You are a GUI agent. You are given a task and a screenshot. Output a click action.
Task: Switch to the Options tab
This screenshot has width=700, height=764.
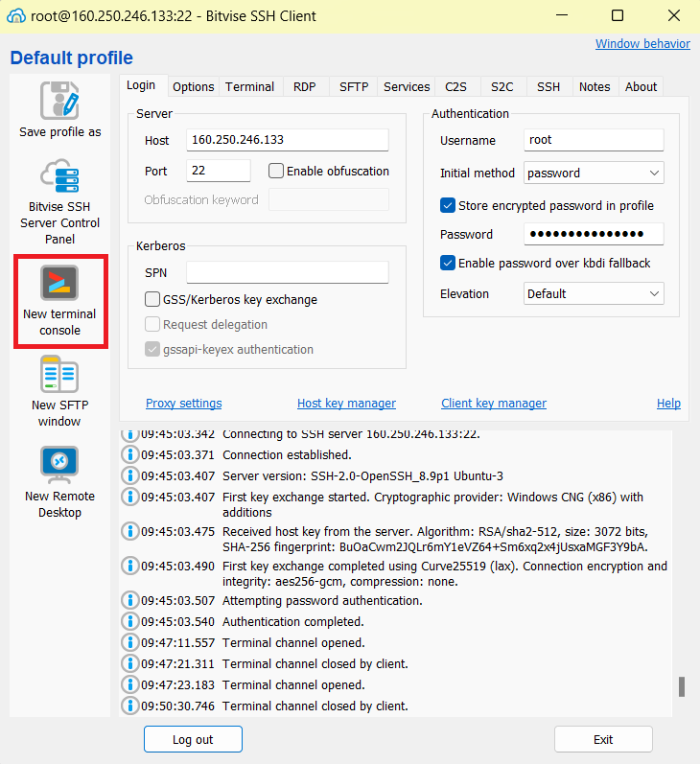click(193, 86)
